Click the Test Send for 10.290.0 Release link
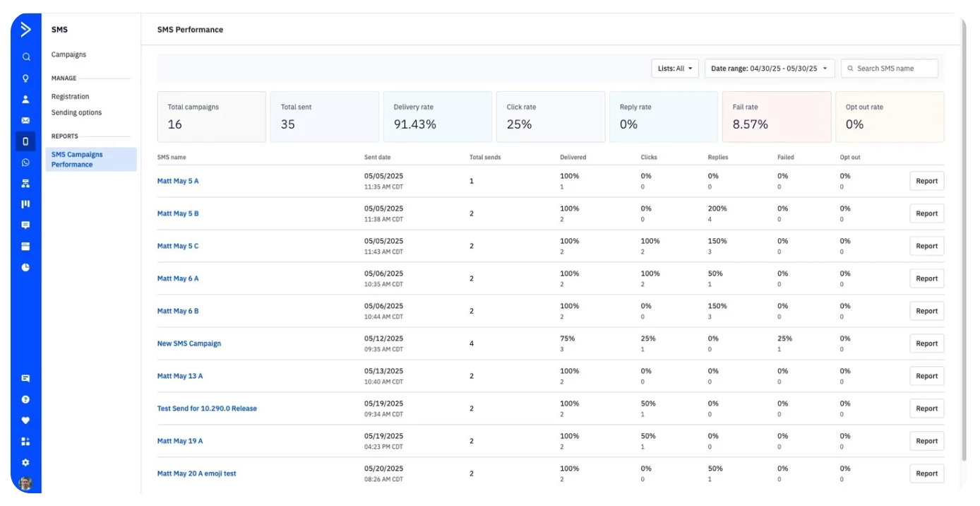The height and width of the screenshot is (506, 980). (207, 408)
